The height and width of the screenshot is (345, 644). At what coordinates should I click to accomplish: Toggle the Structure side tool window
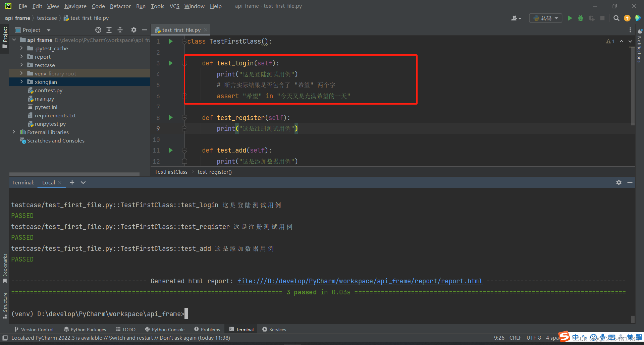click(5, 305)
